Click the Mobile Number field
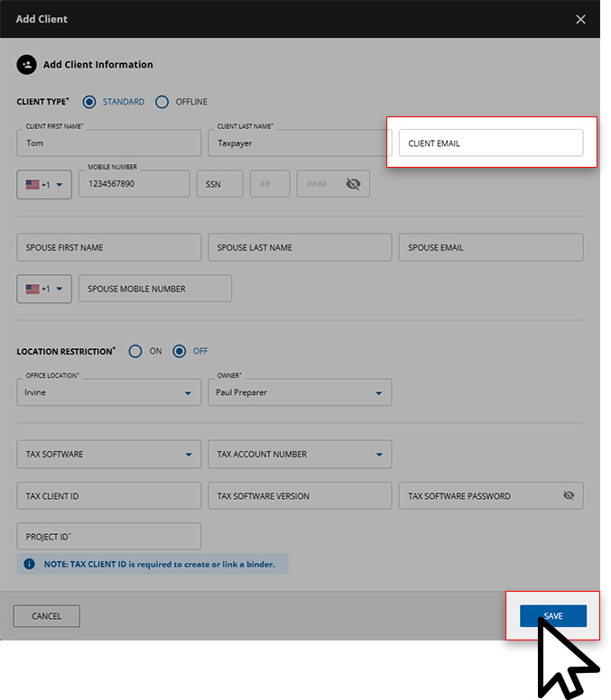 tap(134, 183)
